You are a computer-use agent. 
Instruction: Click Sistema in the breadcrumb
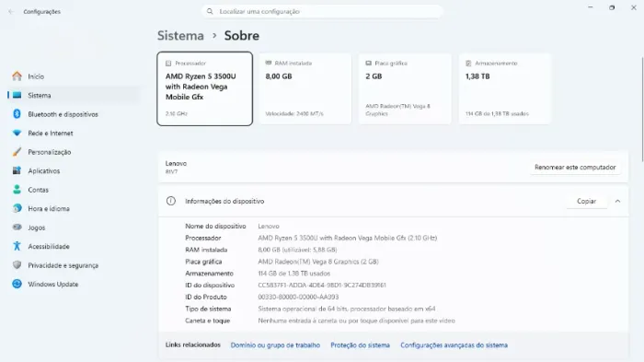[180, 35]
